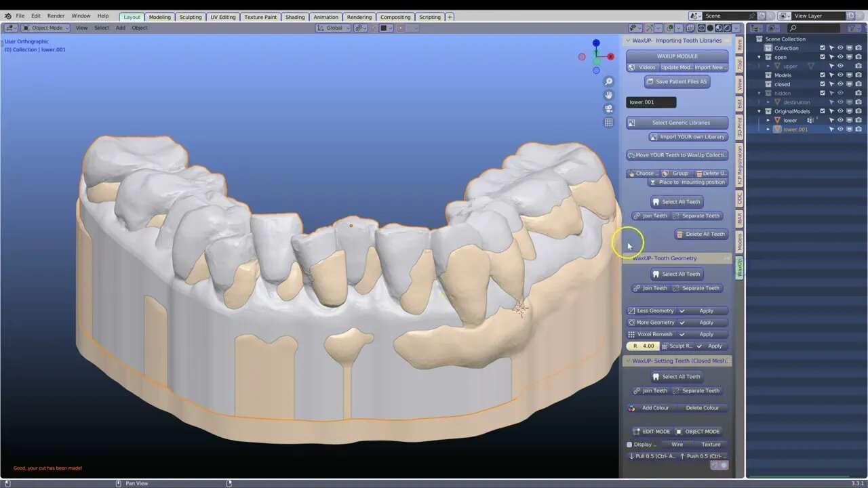Click the new scene icon beside Scene field
This screenshot has width=868, height=488.
[761, 16]
